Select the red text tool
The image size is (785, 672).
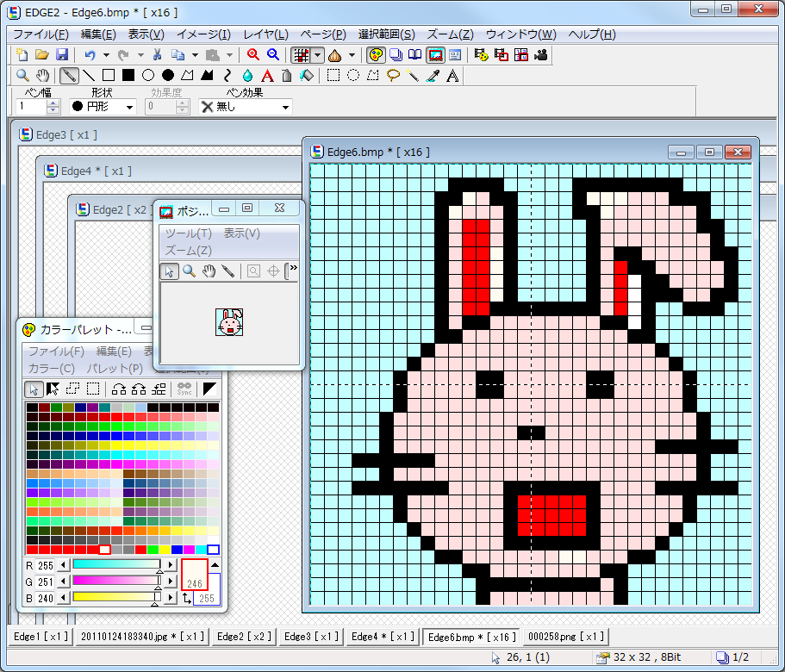[x=267, y=76]
